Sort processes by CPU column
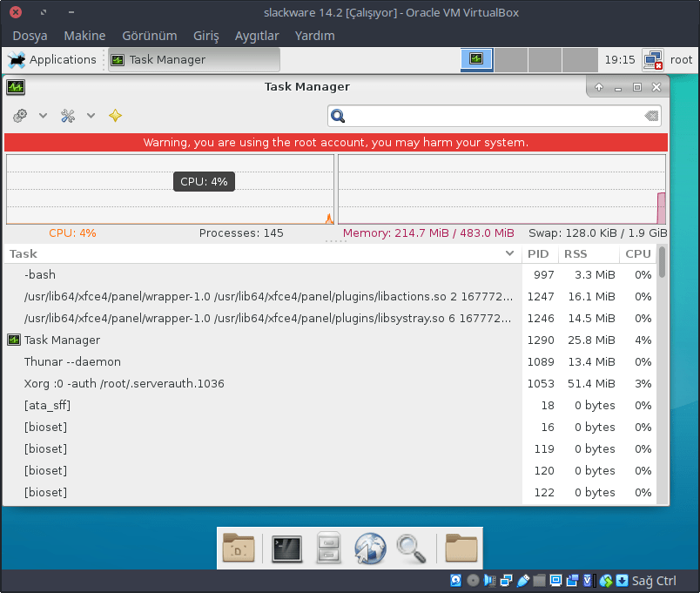Image resolution: width=700 pixels, height=593 pixels. (x=638, y=253)
